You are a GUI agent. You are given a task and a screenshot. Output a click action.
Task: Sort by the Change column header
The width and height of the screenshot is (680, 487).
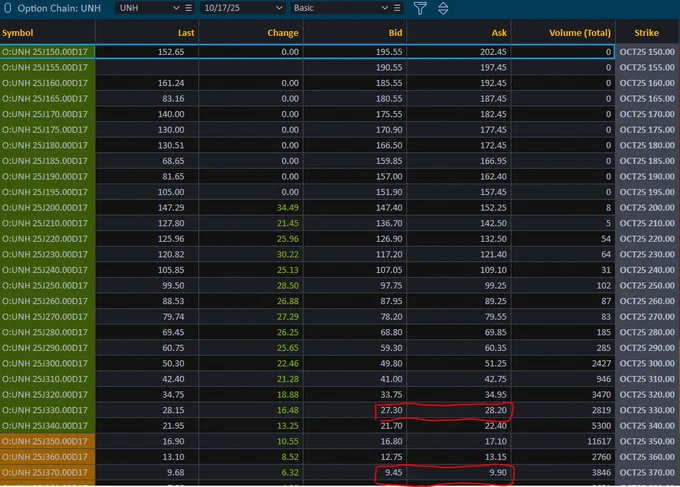point(283,33)
